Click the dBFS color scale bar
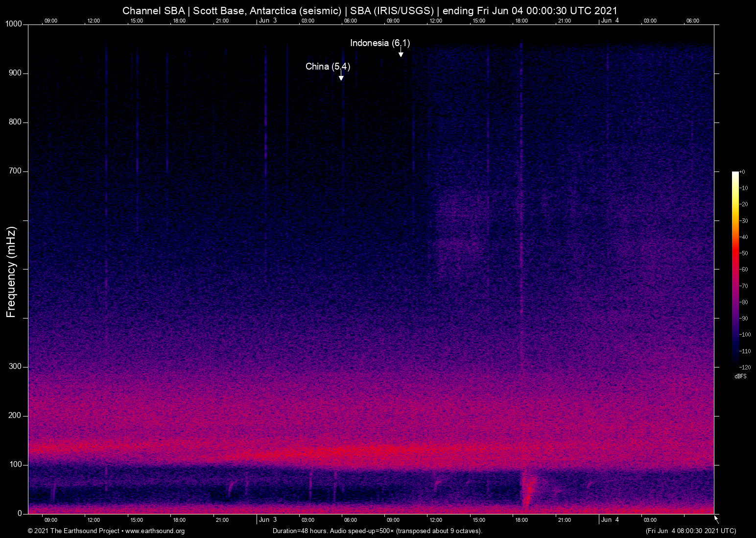This screenshot has width=756, height=538. point(735,269)
